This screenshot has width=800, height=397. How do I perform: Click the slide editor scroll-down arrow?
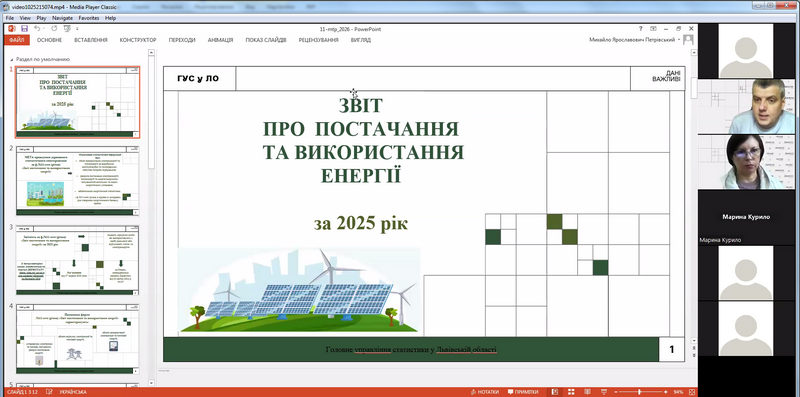(694, 340)
